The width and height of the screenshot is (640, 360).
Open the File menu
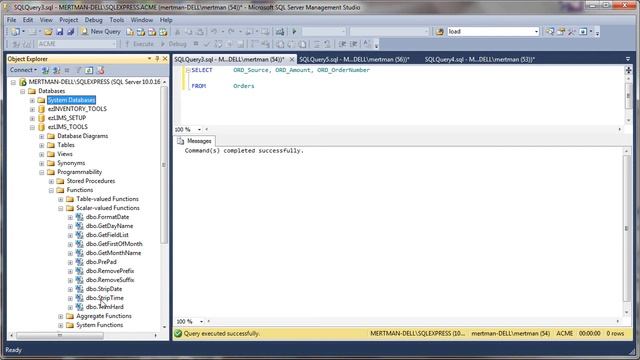point(11,20)
